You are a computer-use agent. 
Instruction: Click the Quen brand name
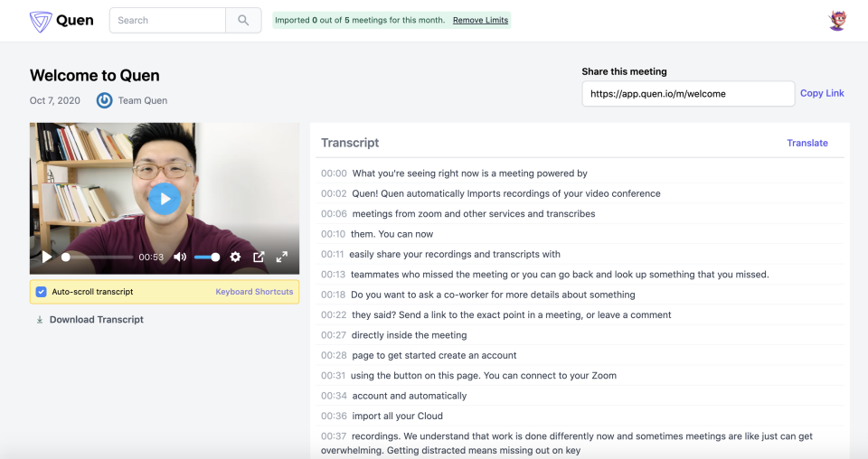pyautogui.click(x=75, y=21)
